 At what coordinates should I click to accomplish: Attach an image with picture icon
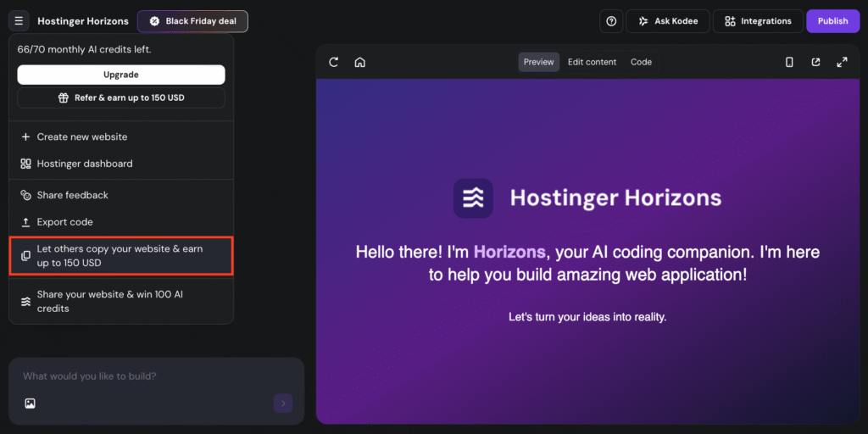click(x=30, y=403)
